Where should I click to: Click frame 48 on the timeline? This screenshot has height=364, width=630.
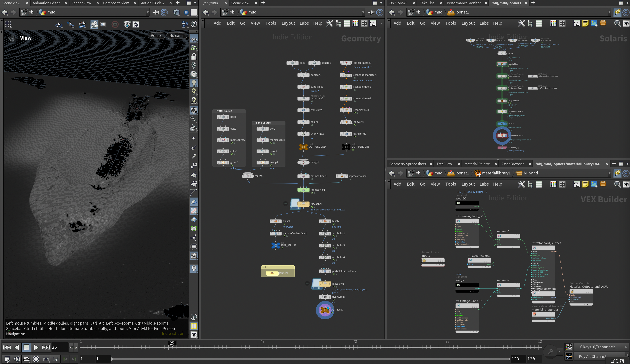tap(261, 347)
